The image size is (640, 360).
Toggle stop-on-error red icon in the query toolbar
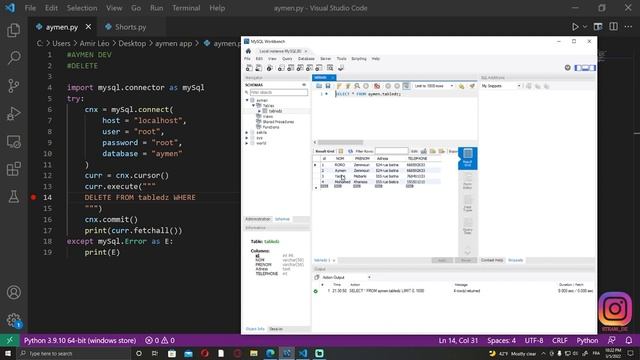point(377,86)
